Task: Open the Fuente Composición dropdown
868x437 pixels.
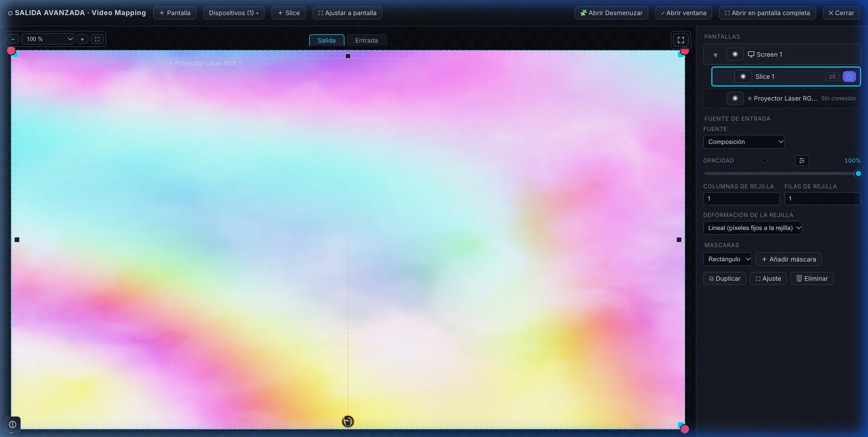Action: click(x=744, y=142)
